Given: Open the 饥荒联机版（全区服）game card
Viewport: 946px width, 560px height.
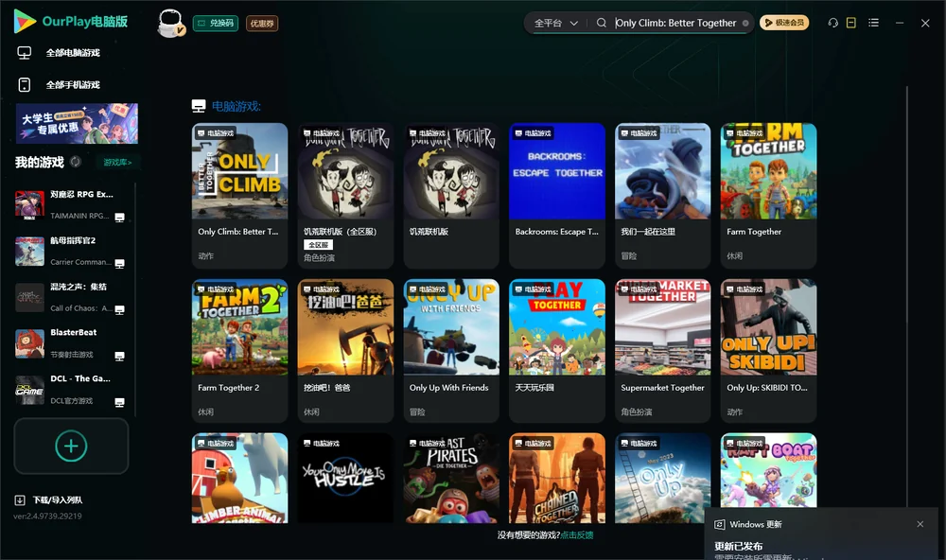Looking at the screenshot, I should tap(345, 195).
